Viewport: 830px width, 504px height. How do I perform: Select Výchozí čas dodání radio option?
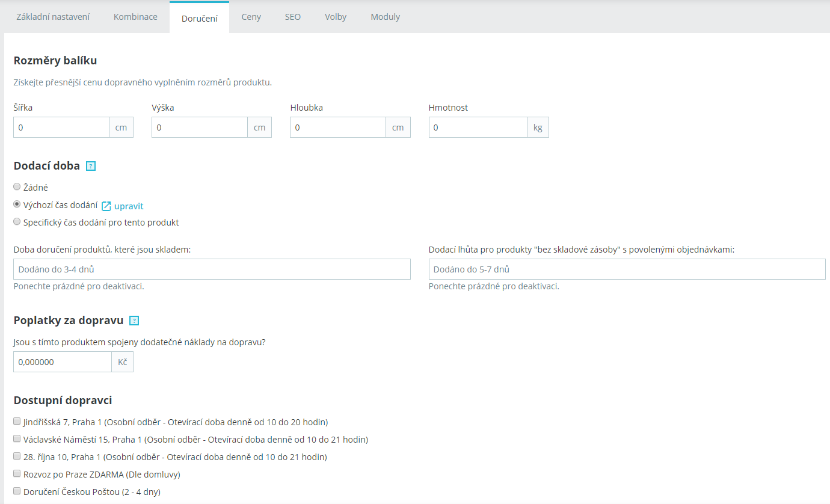pyautogui.click(x=17, y=204)
